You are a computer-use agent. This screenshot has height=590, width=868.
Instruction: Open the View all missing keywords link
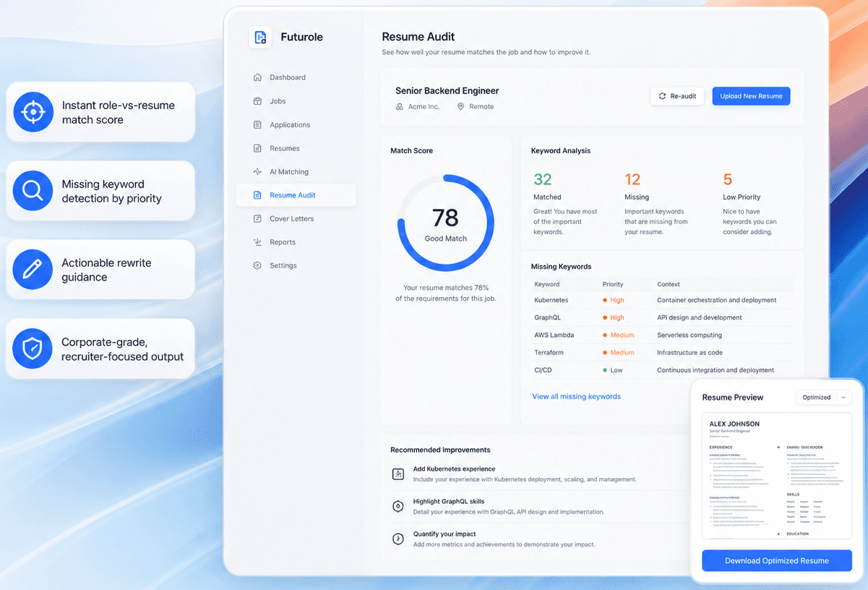577,396
